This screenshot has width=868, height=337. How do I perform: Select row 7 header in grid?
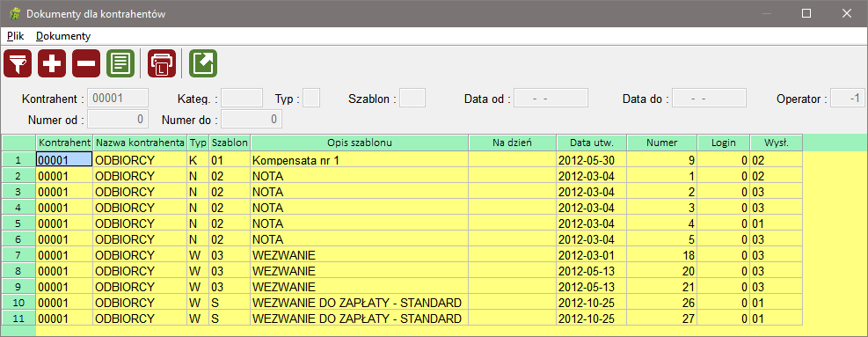pyautogui.click(x=18, y=255)
